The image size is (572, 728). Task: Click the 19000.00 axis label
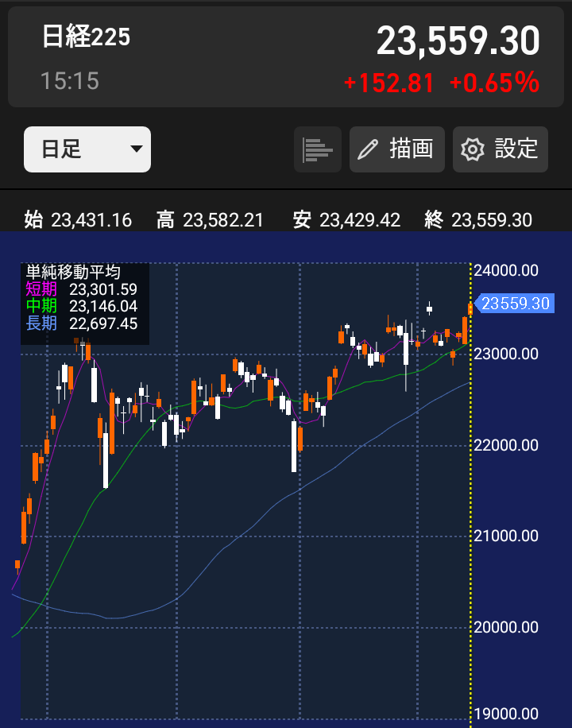pyautogui.click(x=506, y=714)
